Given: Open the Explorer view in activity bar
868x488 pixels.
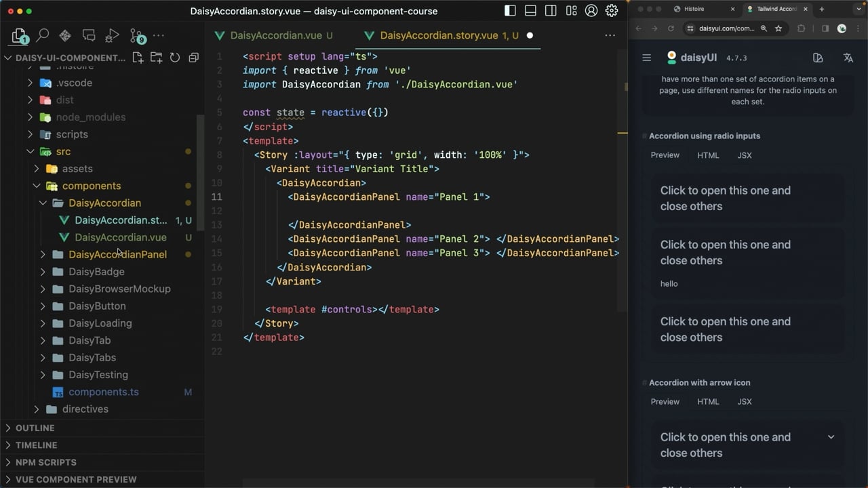Looking at the screenshot, I should point(19,35).
